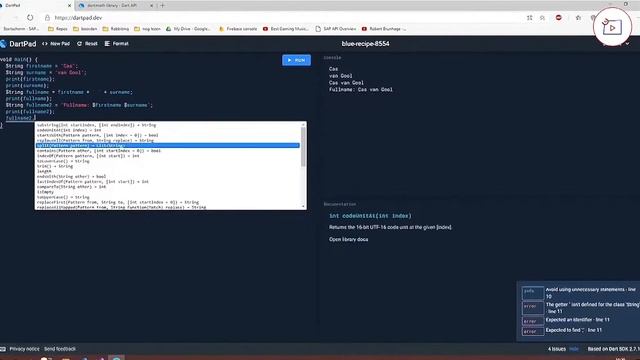Close the dart:math library tab
The height and width of the screenshot is (360, 640).
point(151,6)
